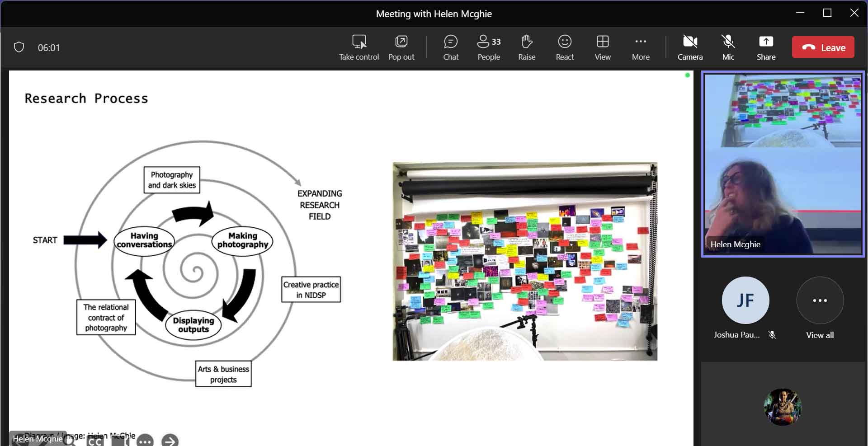This screenshot has width=868, height=446.
Task: Select the bottom participant's round avatar
Action: click(783, 407)
